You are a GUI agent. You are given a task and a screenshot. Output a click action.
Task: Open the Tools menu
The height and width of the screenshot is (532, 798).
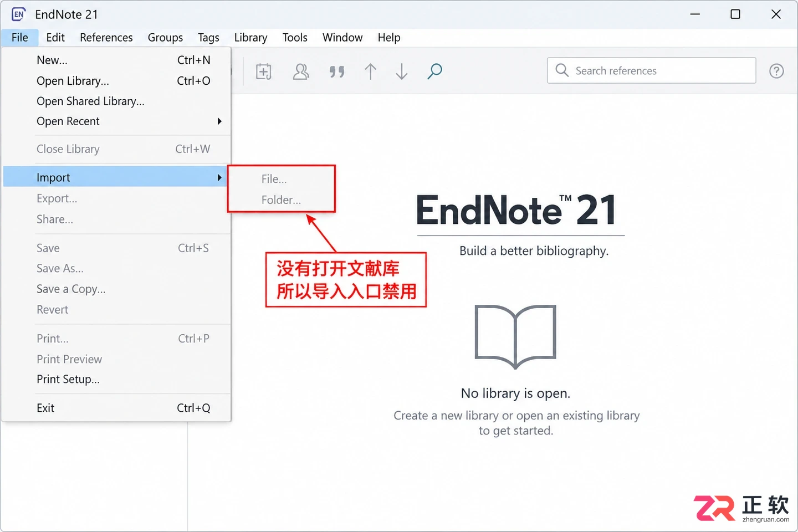pyautogui.click(x=295, y=38)
